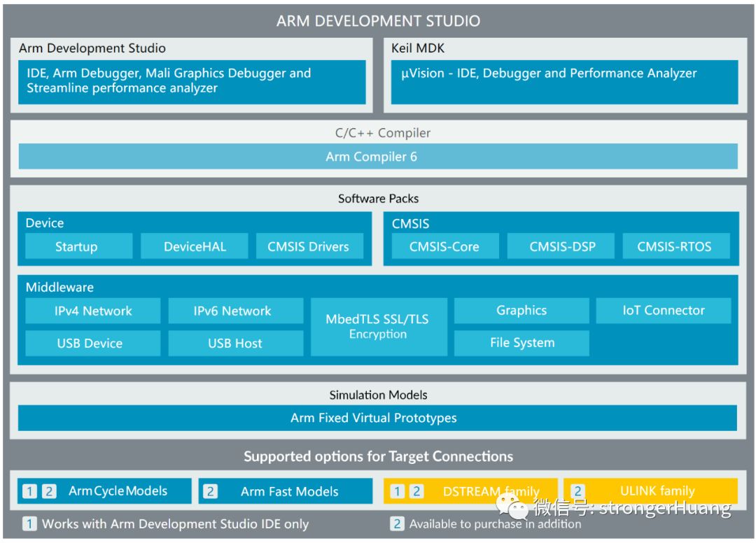Viewport: 756px width, 543px height.
Task: Toggle the File System component
Action: pos(522,343)
